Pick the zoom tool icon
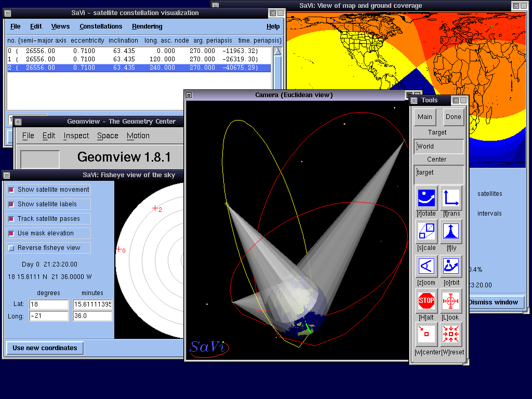Screen dimensions: 532x399 coord(427,267)
